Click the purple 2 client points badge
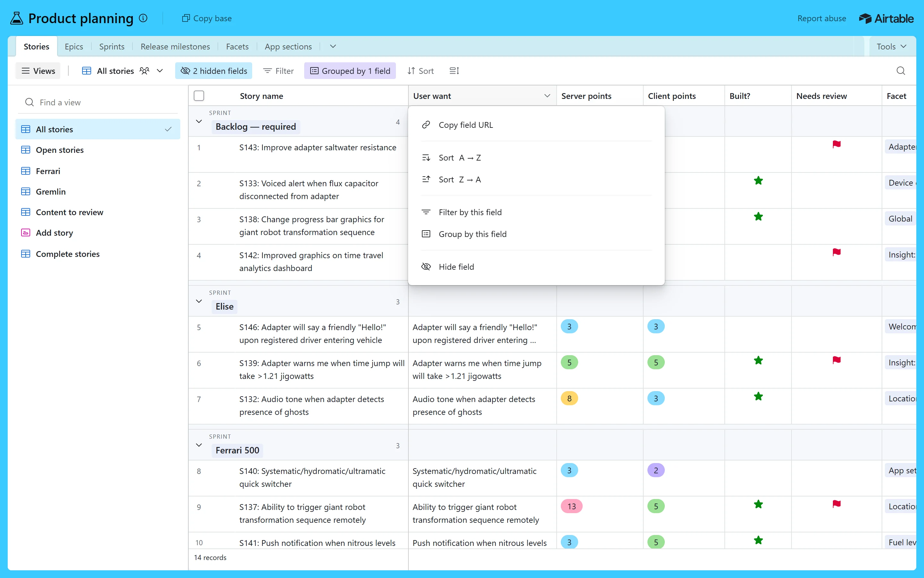Viewport: 924px width, 578px height. (656, 470)
